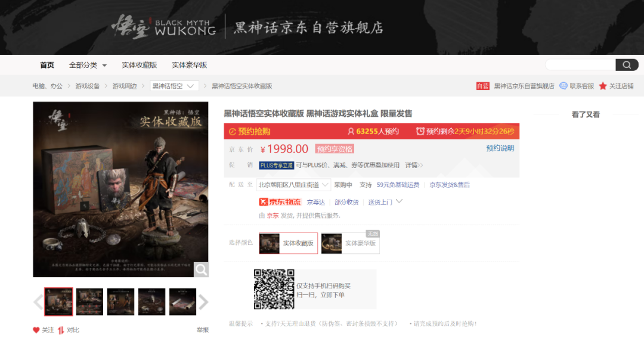Click the alarm clock countdown icon
644x339 pixels.
pyautogui.click(x=420, y=131)
